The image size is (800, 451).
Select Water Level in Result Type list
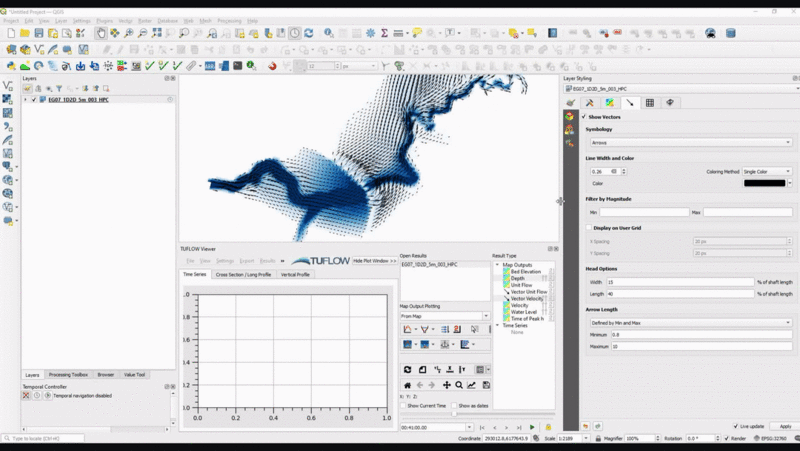click(x=525, y=311)
